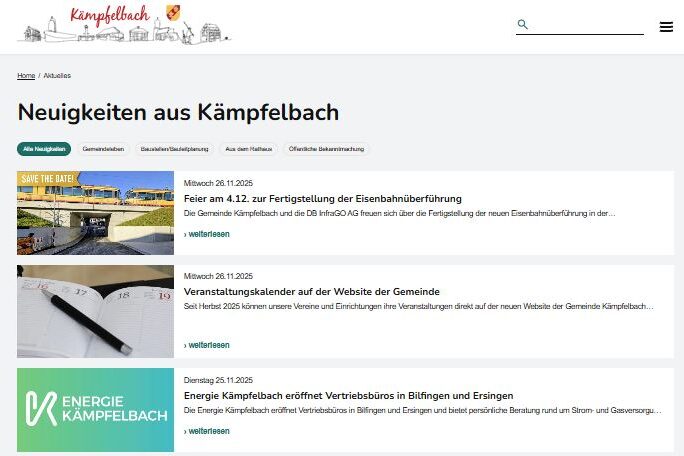Select the Alle Neuigkeiten filter
The image size is (684, 456).
click(x=44, y=149)
